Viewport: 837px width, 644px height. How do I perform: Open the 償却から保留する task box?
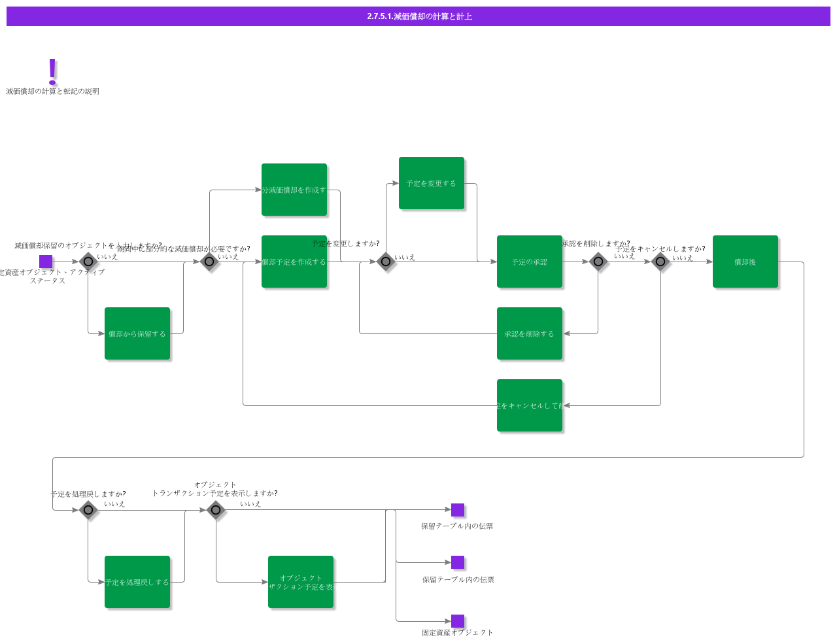(137, 333)
